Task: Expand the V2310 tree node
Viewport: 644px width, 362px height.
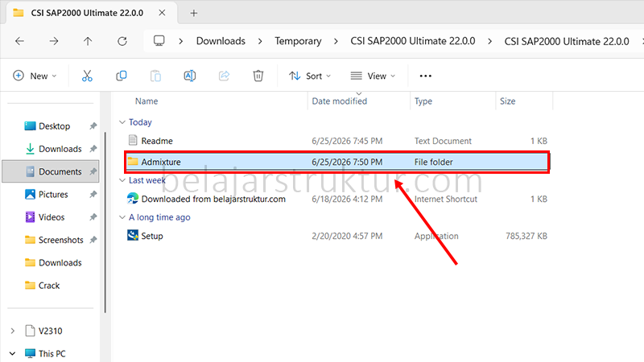Action: click(x=13, y=331)
